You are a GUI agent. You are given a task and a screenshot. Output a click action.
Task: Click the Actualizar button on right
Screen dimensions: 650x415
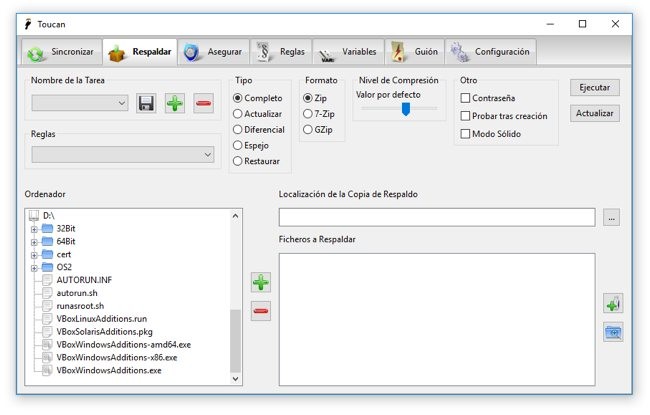pyautogui.click(x=594, y=113)
